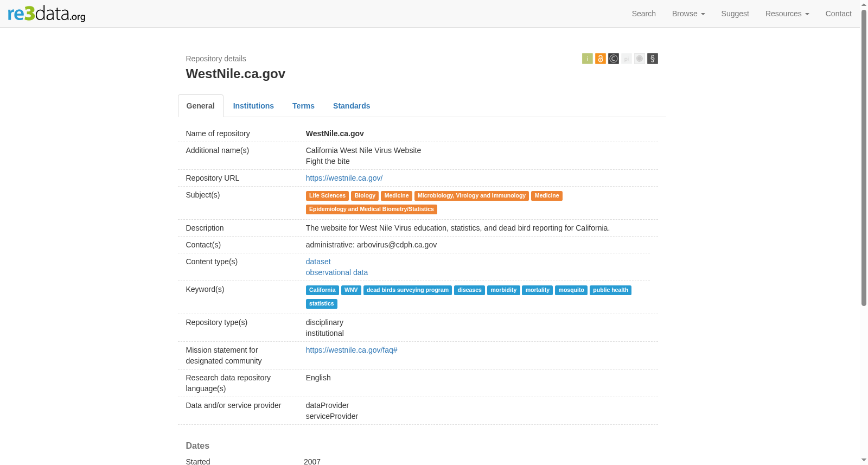The width and height of the screenshot is (868, 465).
Task: Click the diseases keyword tag
Action: [469, 290]
